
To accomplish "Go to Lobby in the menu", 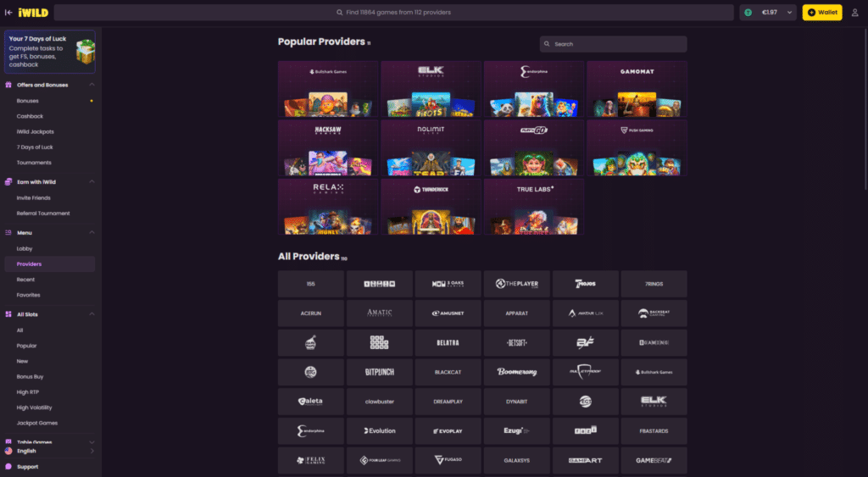I will pos(25,248).
